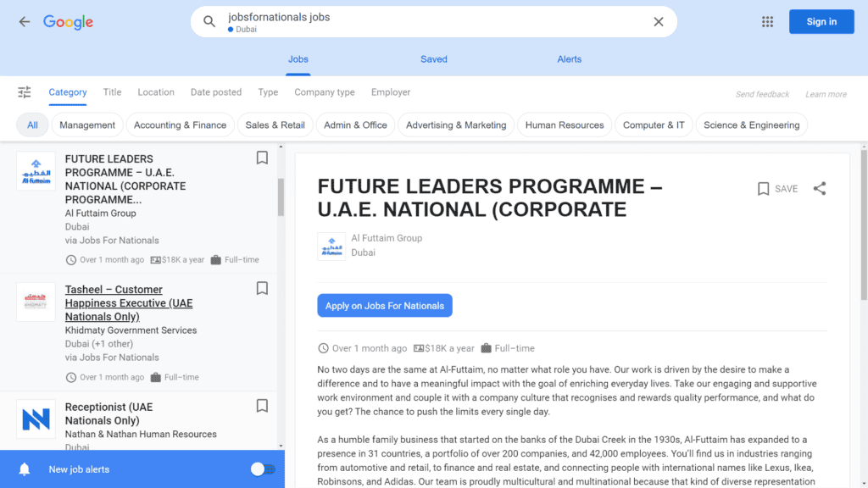Go back using the left arrow icon

pyautogui.click(x=25, y=21)
